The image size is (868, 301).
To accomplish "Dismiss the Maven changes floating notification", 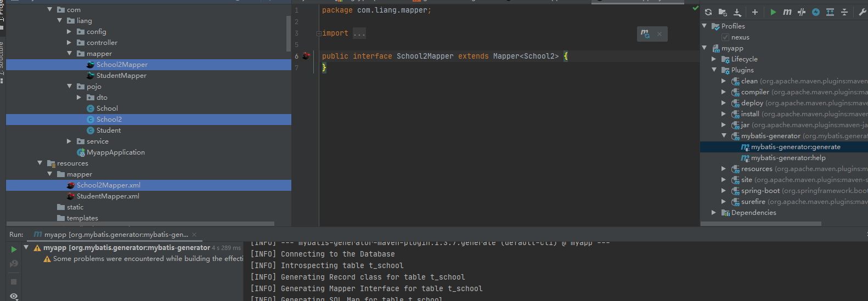I will pyautogui.click(x=660, y=34).
